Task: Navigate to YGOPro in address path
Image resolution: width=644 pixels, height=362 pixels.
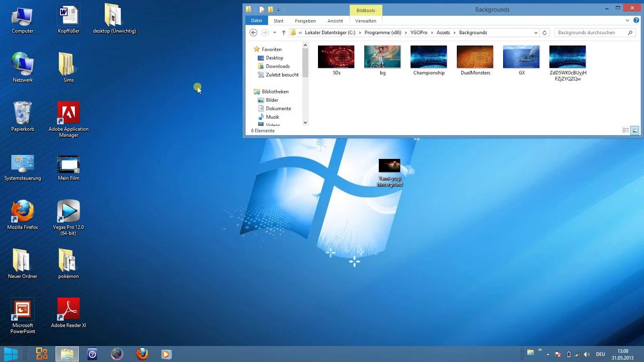Action: 419,33
